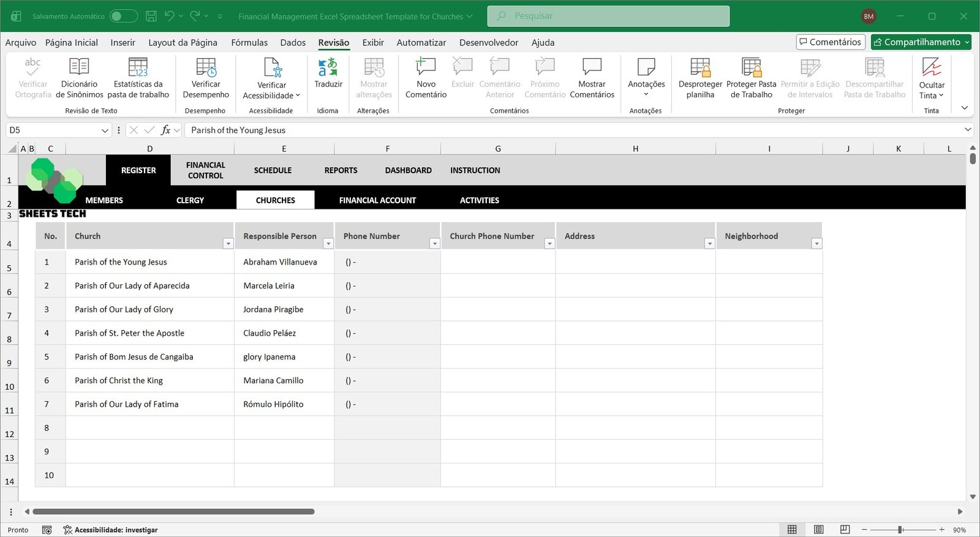
Task: Add a Novo Comentário
Action: pos(426,78)
